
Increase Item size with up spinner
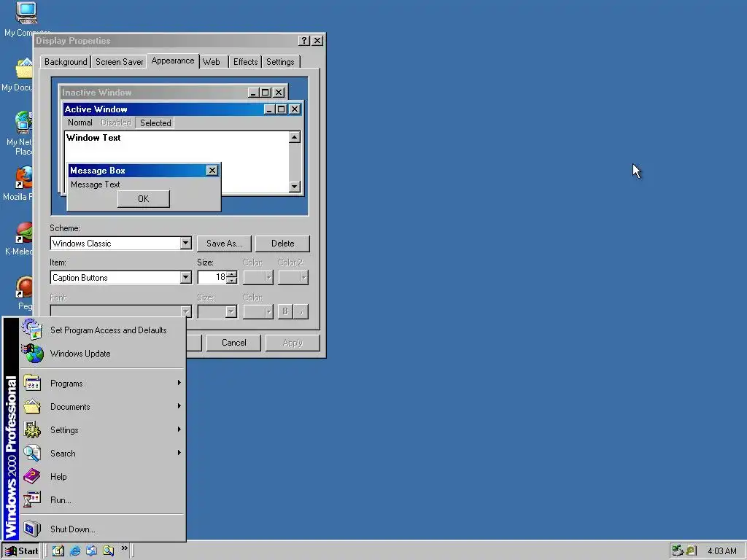tap(231, 274)
